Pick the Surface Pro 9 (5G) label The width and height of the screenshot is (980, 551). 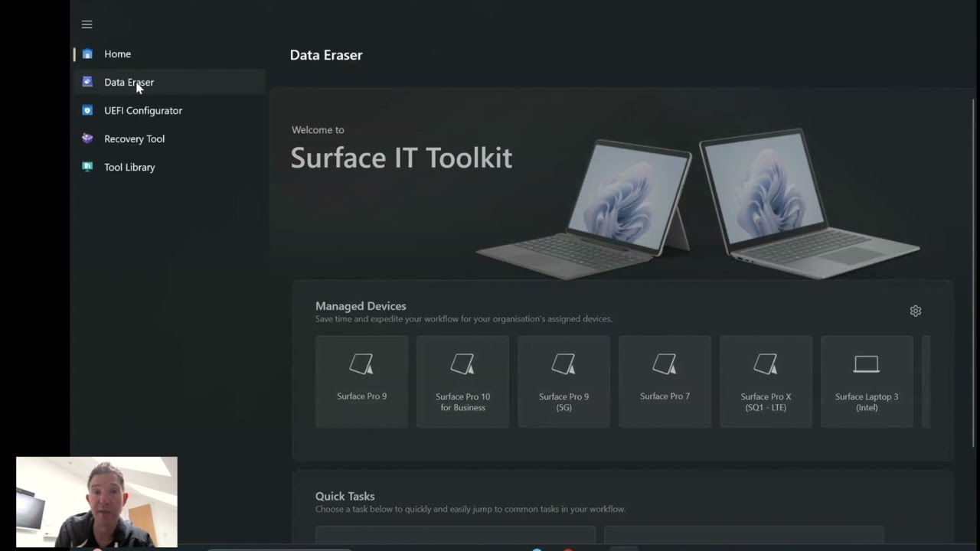coord(563,402)
